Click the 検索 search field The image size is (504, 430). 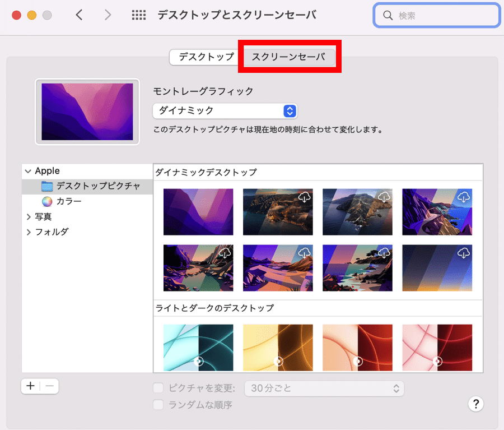[437, 16]
